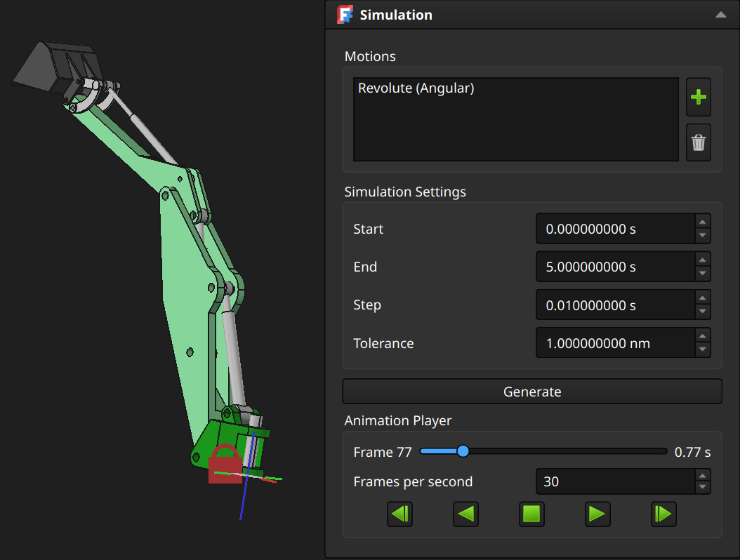The height and width of the screenshot is (560, 740).
Task: Increase the Step value with the up arrow
Action: pos(703,298)
